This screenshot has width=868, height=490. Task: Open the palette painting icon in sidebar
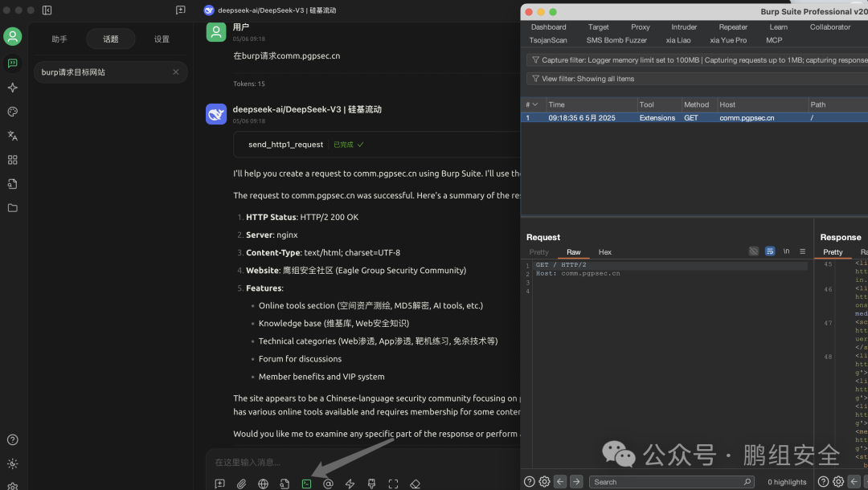click(13, 112)
